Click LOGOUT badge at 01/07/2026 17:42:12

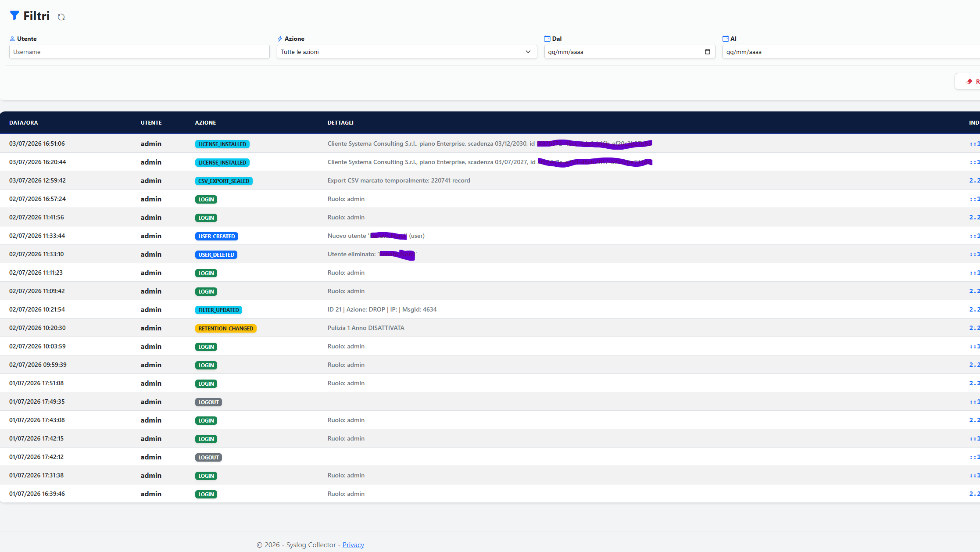208,457
